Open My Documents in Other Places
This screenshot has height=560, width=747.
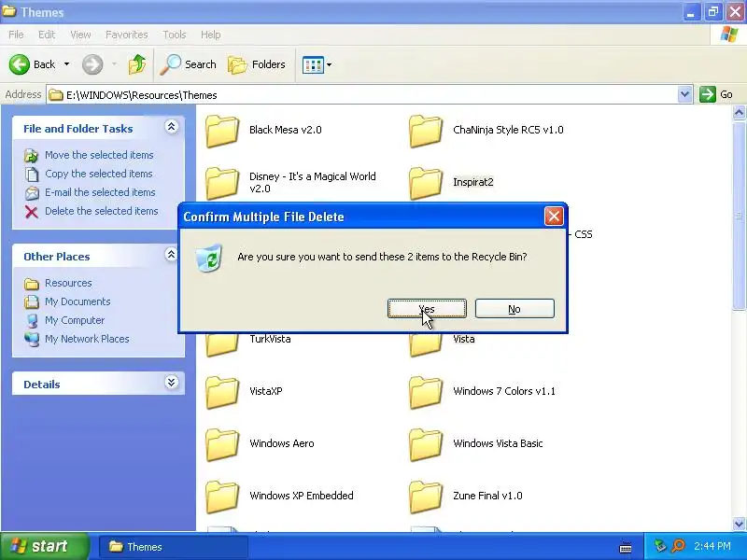(x=78, y=301)
